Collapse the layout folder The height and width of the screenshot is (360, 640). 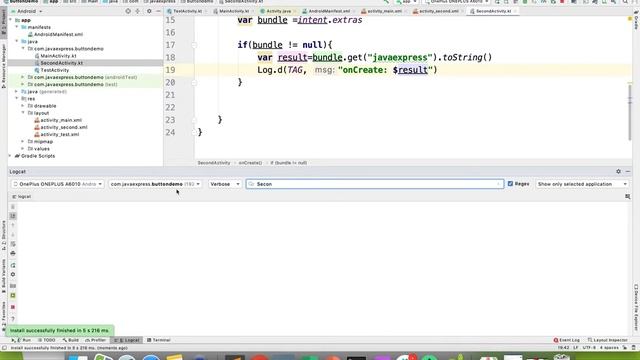23,113
